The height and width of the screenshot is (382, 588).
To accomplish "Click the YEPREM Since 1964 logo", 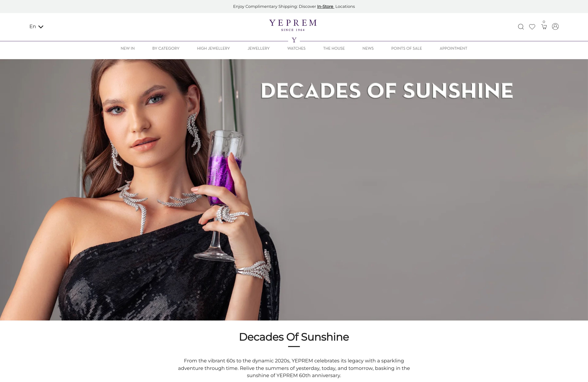I will point(293,25).
